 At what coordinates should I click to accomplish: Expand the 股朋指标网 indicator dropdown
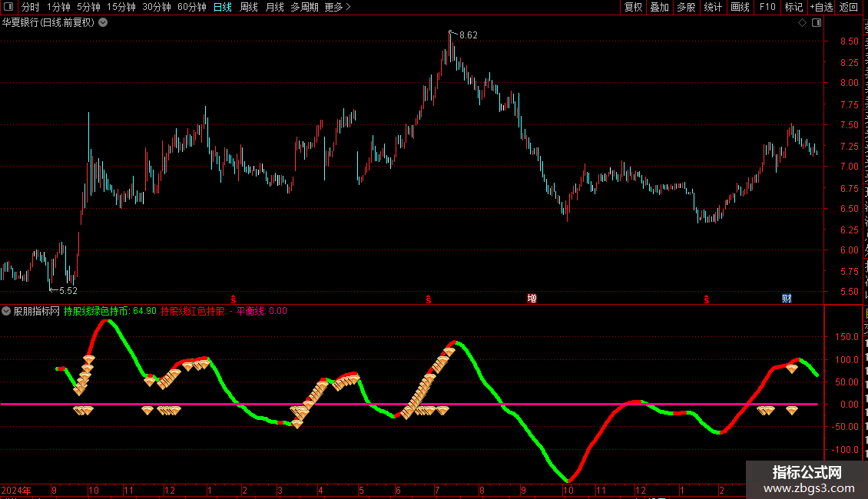tap(6, 311)
